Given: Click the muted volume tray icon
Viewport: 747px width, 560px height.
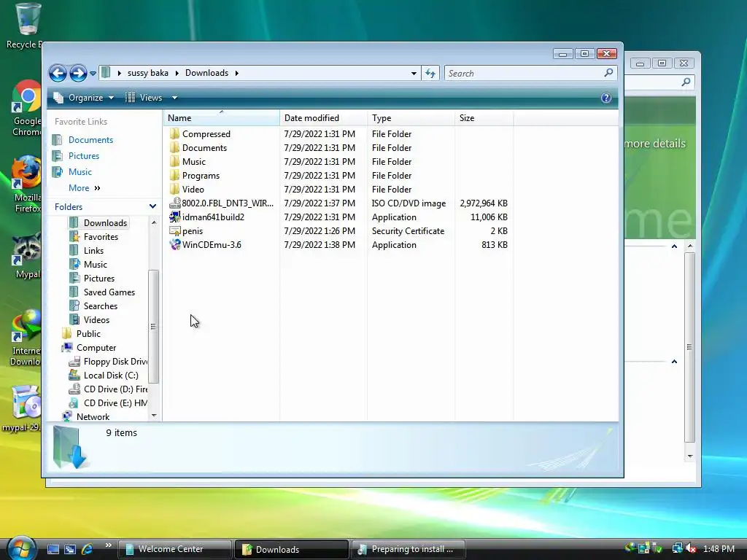Looking at the screenshot, I should 690,548.
